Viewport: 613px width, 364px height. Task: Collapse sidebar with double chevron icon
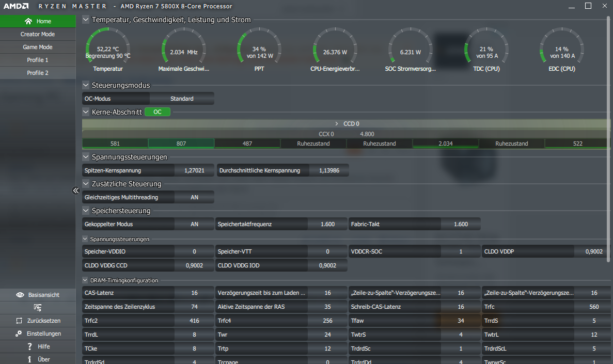[x=76, y=191]
